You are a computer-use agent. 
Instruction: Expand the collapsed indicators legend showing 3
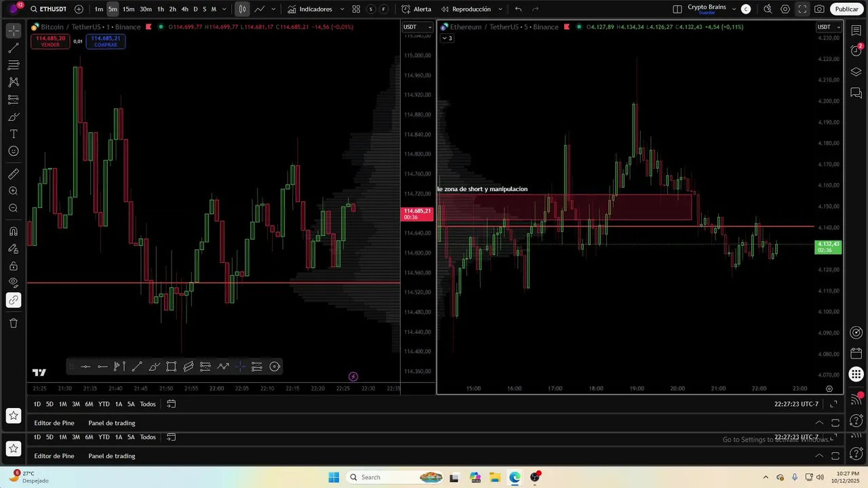(448, 38)
